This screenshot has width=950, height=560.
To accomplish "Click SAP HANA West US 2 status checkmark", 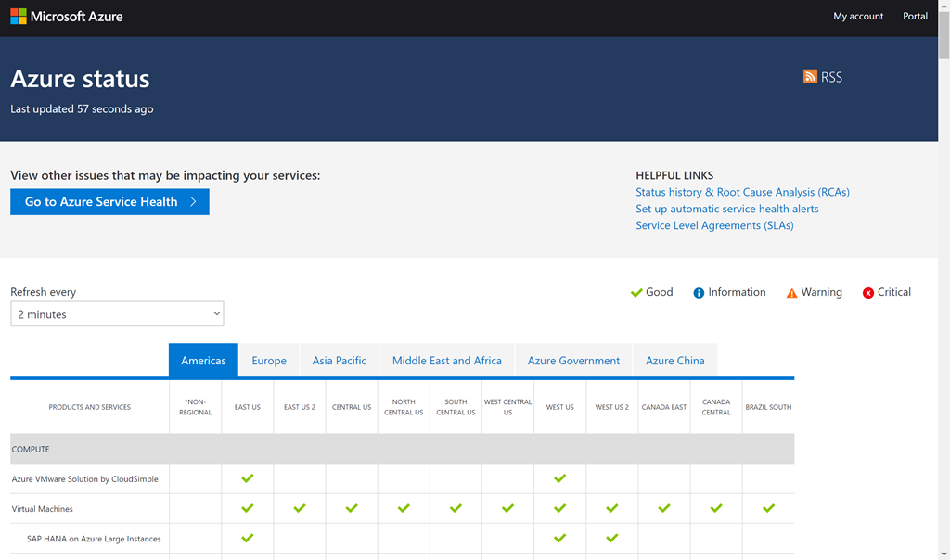I will tap(611, 539).
